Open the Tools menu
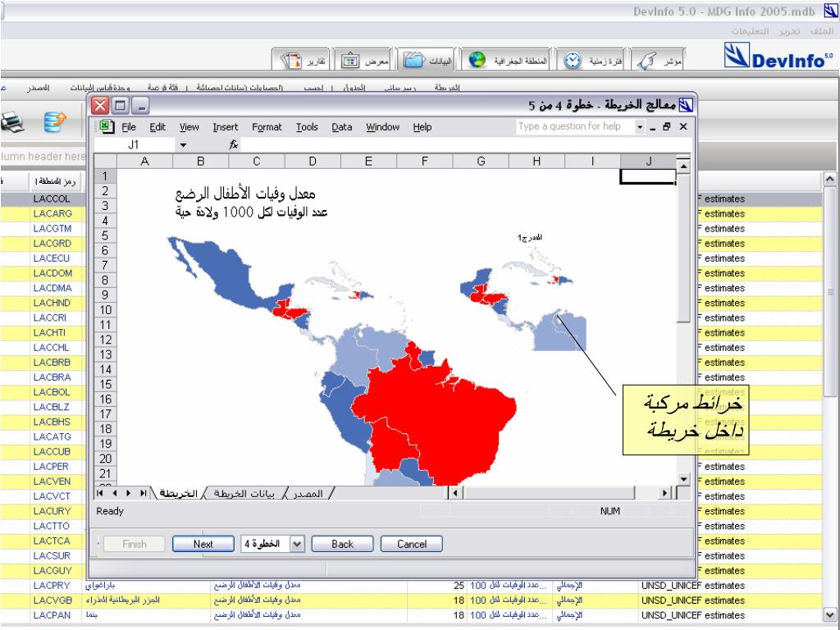The image size is (840, 630). point(307,127)
